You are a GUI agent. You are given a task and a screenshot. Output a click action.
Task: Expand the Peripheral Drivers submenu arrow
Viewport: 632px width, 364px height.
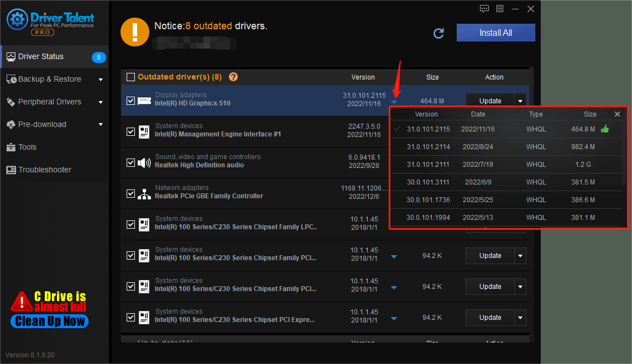pos(101,102)
